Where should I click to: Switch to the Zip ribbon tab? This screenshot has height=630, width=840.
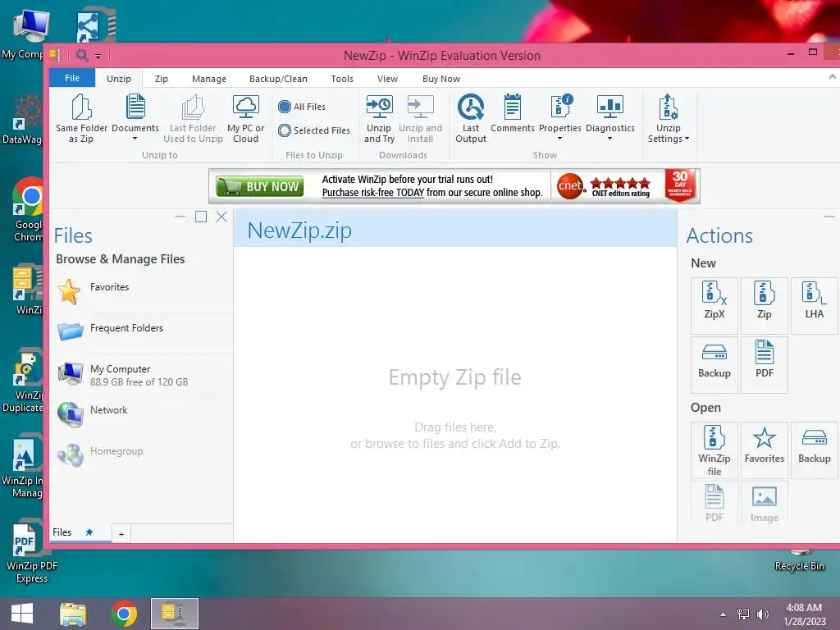point(162,79)
